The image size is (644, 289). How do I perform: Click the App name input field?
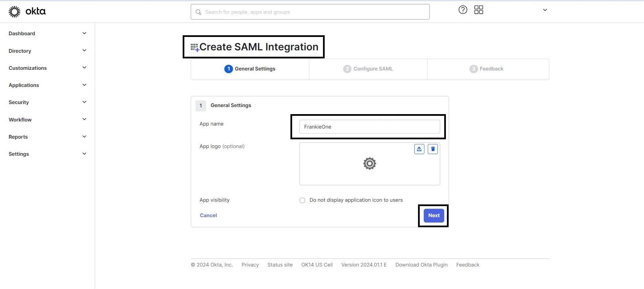coord(369,127)
